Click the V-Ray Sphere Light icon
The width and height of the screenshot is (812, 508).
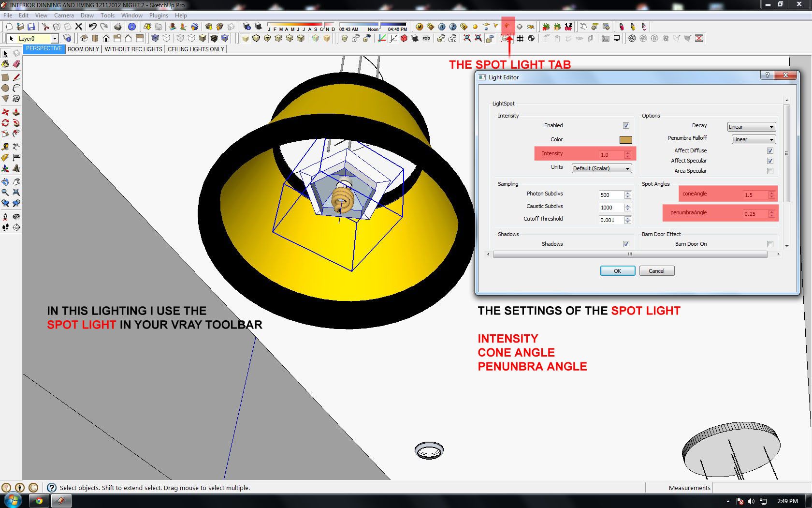pos(475,27)
